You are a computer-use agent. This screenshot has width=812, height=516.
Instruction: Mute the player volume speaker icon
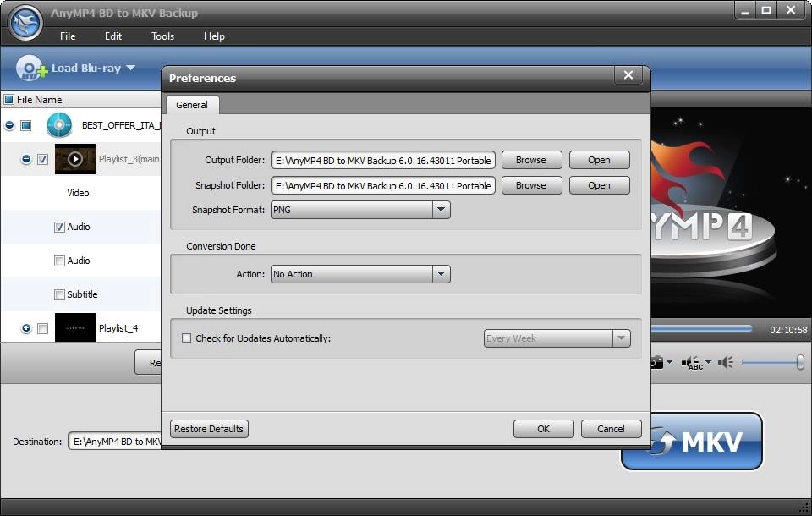pos(725,362)
